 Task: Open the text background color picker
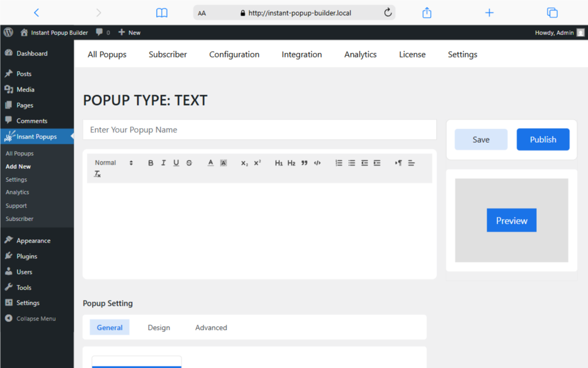[x=224, y=163]
